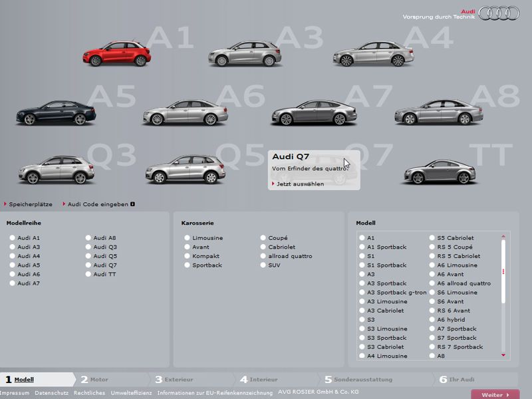Pick the Audi A7 radio option

(12, 283)
